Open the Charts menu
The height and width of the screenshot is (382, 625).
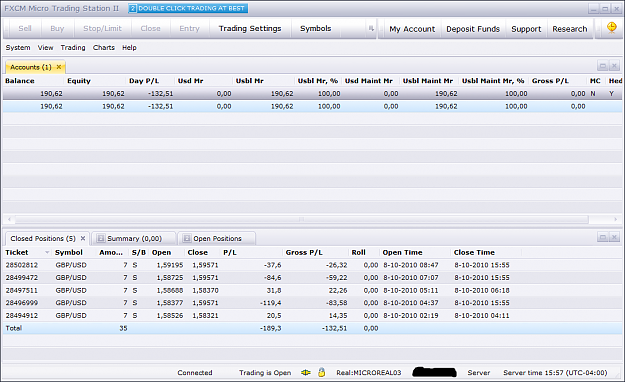pos(104,47)
